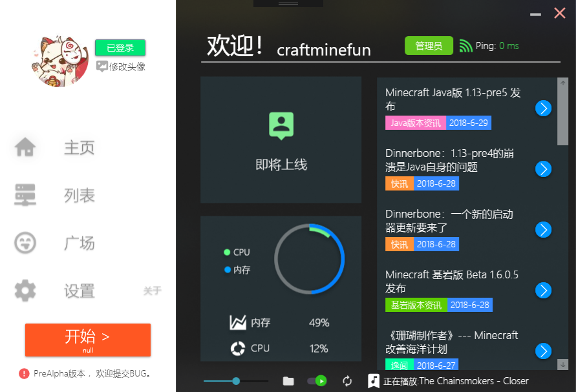The image size is (576, 392).
Task: Click the news scrollbar thumb
Action: pyautogui.click(x=562, y=117)
